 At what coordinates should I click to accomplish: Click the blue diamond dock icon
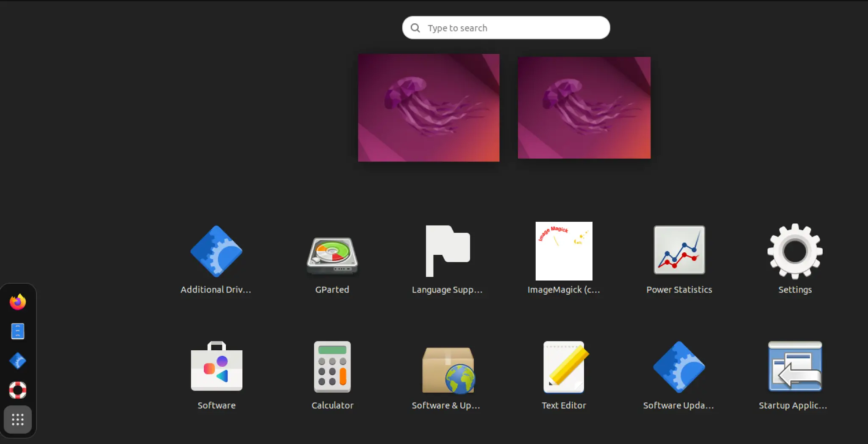coord(18,361)
